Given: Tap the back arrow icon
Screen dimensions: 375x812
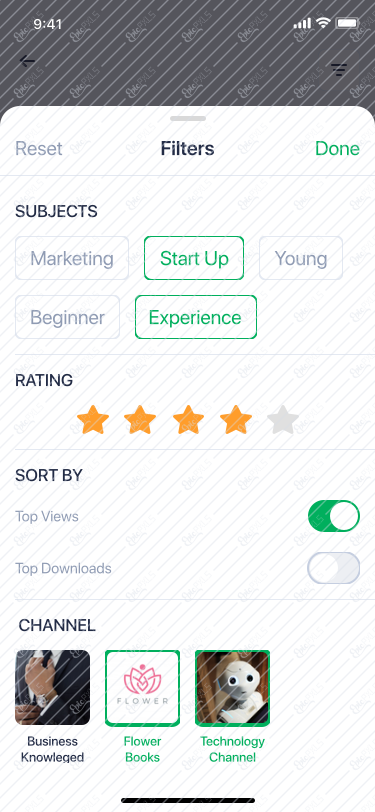Looking at the screenshot, I should click(x=27, y=61).
